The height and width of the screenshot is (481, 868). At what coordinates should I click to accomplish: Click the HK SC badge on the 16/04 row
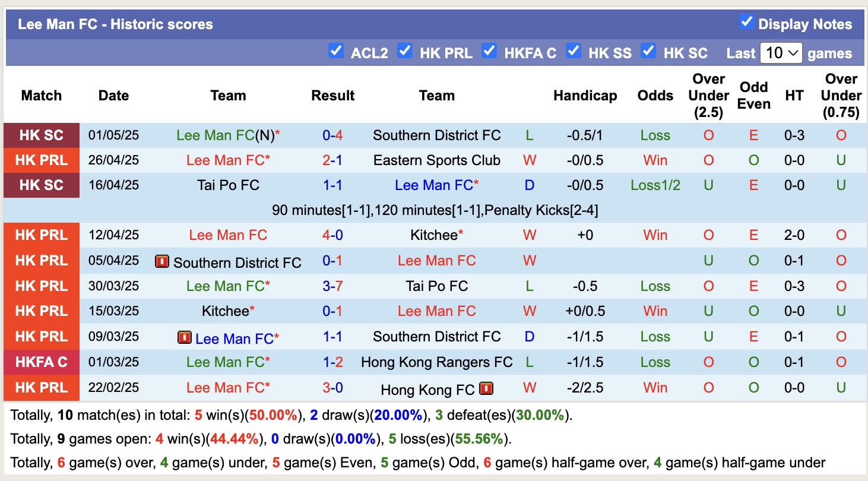coord(41,185)
